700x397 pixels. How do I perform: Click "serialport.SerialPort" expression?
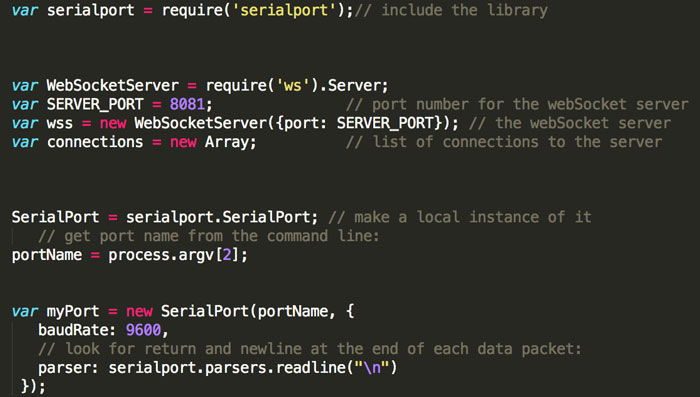pos(218,217)
